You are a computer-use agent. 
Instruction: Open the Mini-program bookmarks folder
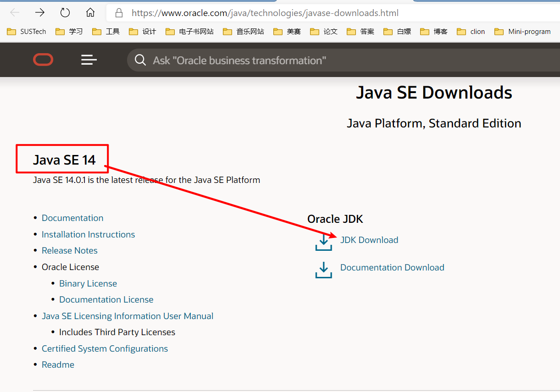[x=523, y=32]
